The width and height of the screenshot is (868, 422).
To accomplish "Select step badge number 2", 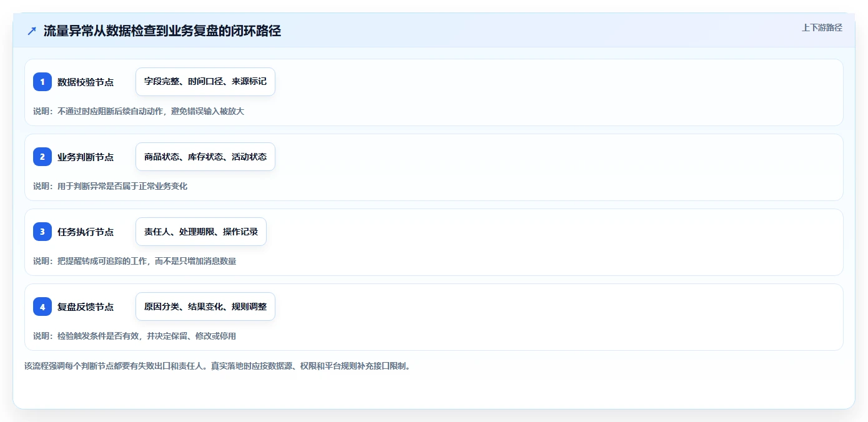I will [x=42, y=157].
